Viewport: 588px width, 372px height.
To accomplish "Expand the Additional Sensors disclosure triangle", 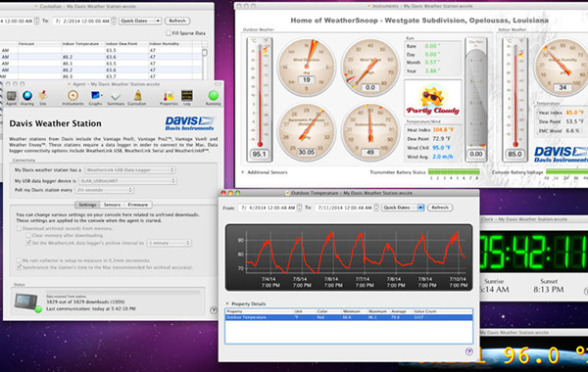I will pos(243,172).
